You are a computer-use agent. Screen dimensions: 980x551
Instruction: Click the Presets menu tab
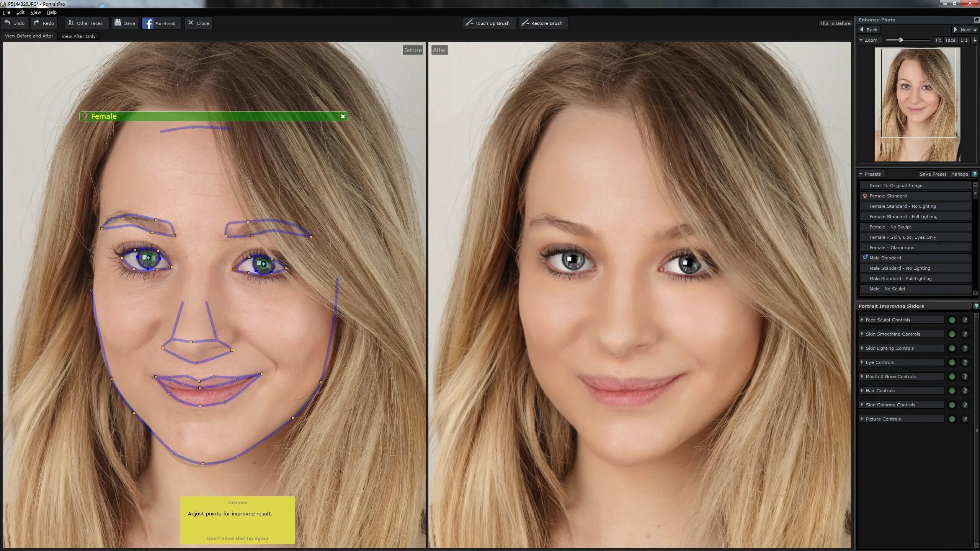point(873,174)
